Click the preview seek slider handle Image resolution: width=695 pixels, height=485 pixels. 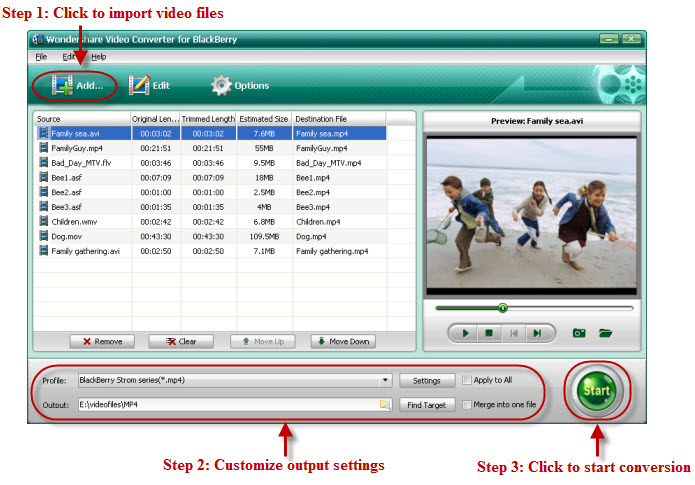(x=502, y=308)
